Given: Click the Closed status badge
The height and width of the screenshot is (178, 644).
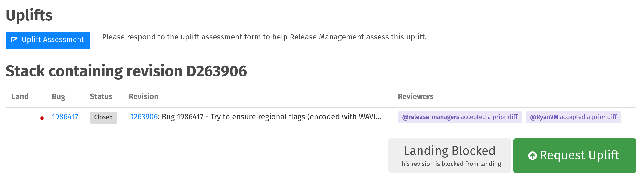Looking at the screenshot, I should point(104,117).
